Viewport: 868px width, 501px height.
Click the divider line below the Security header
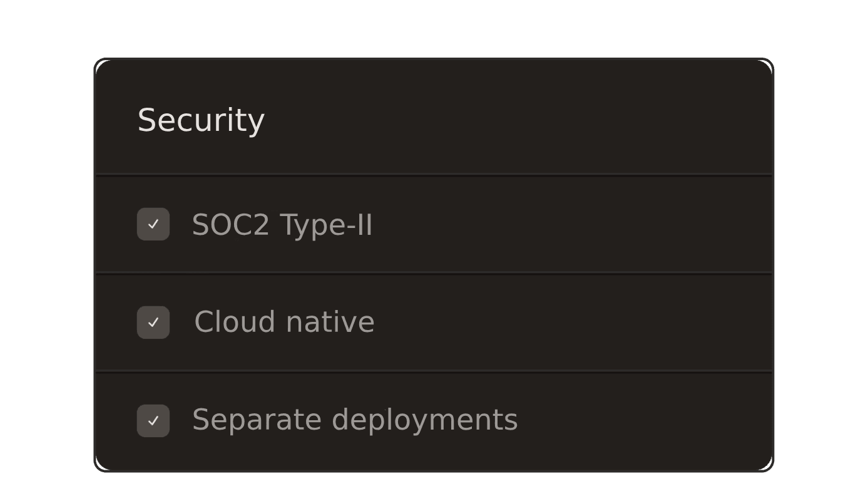click(x=434, y=175)
